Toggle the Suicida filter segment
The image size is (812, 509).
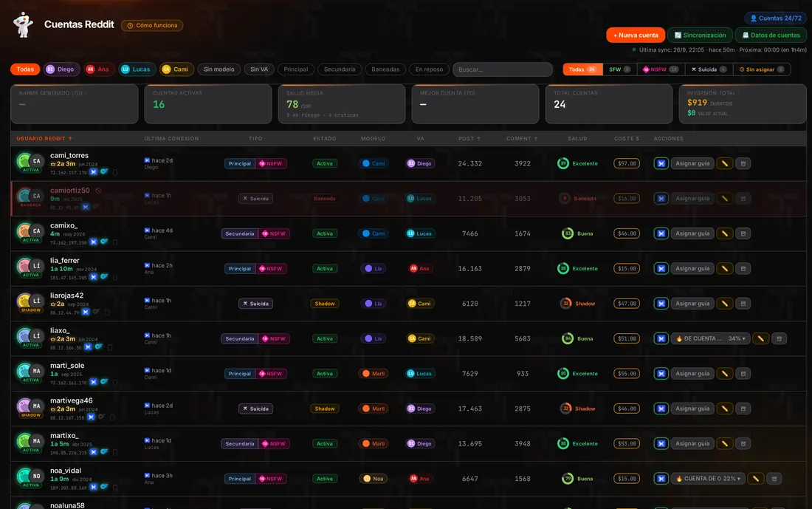click(709, 69)
